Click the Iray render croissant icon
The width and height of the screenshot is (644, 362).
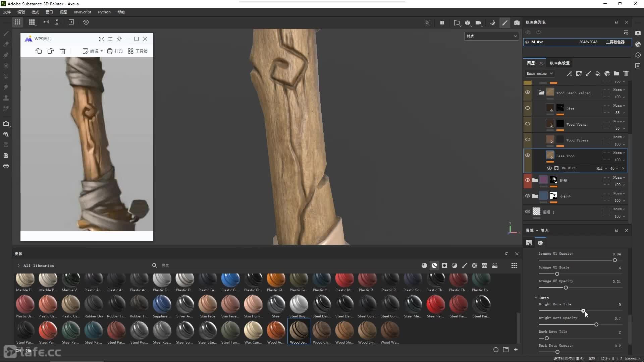pyautogui.click(x=492, y=23)
